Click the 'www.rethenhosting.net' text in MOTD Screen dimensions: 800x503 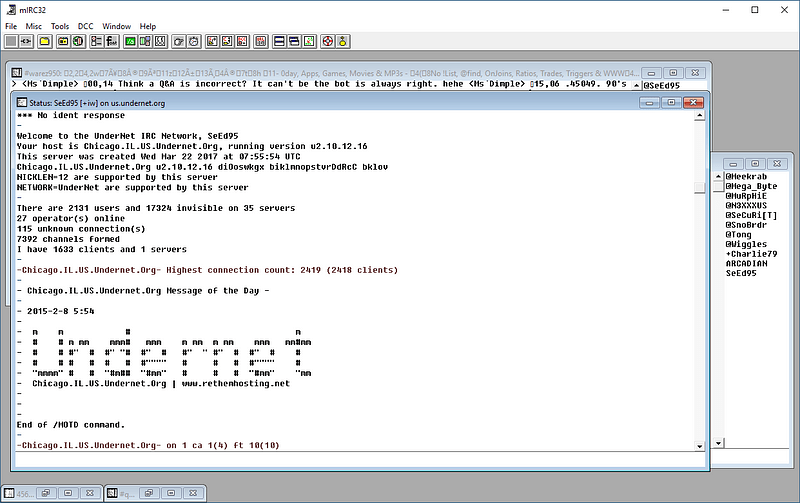(x=235, y=384)
